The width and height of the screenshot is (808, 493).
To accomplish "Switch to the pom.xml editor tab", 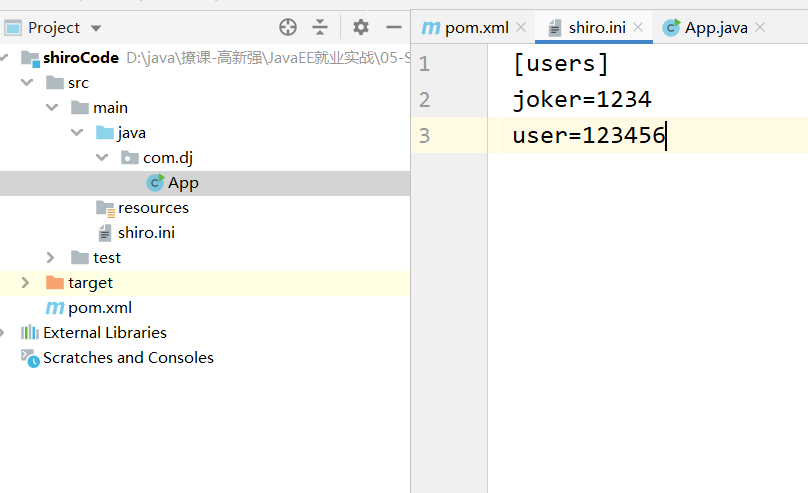I will click(x=476, y=27).
